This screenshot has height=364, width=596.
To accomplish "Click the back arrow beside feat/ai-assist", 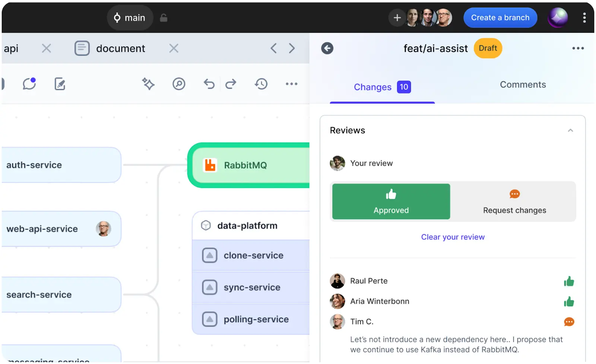I will (327, 48).
